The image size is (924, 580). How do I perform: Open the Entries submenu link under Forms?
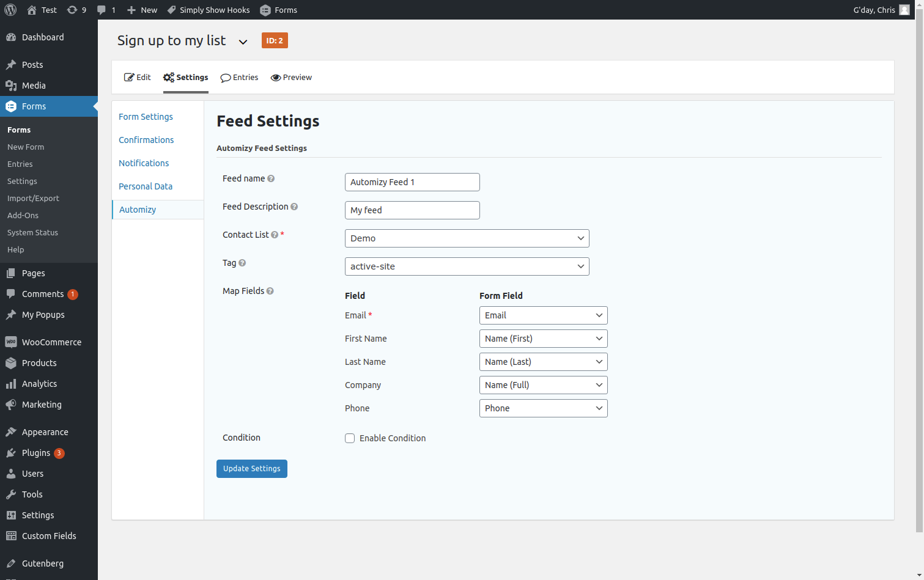pos(20,164)
